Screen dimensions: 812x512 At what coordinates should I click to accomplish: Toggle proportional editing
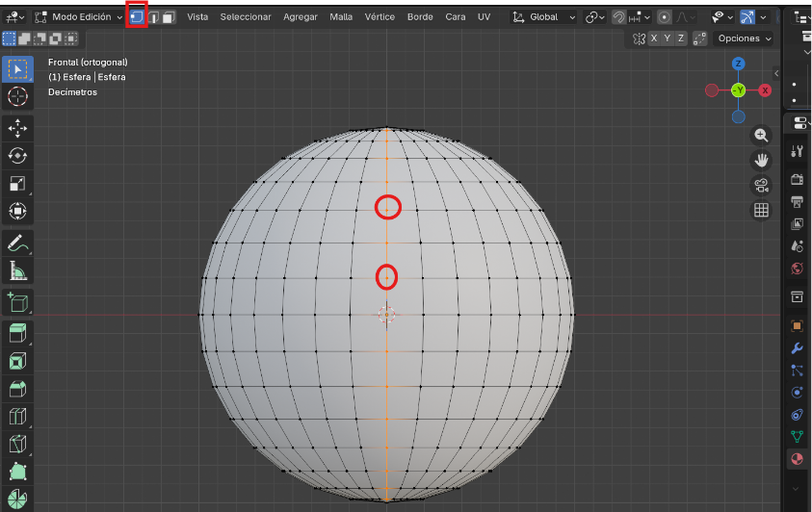[665, 17]
